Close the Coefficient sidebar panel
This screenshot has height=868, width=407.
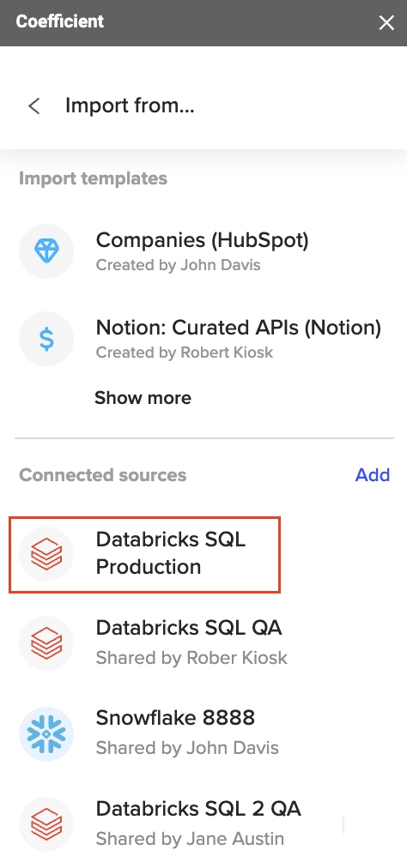pos(386,22)
